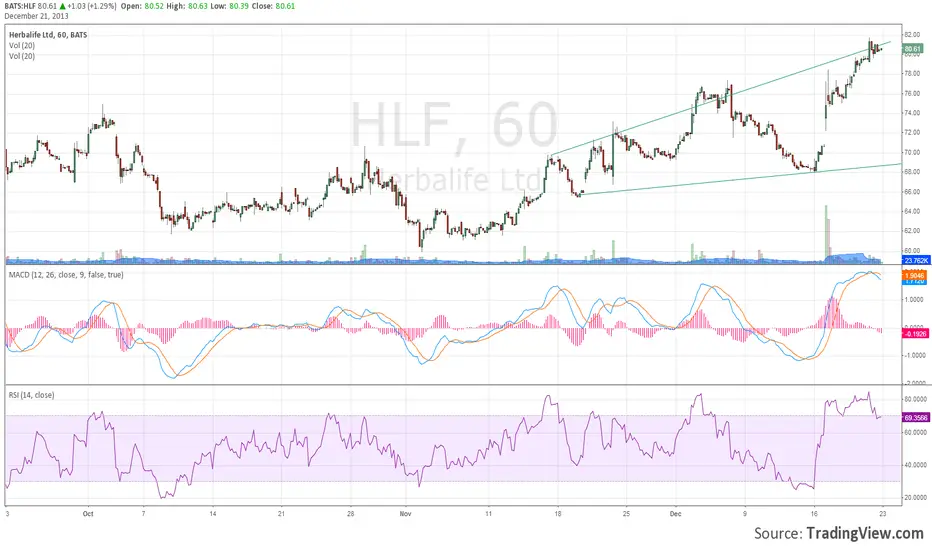The height and width of the screenshot is (550, 932).
Task: Click the 62.00 price axis label
Action: 912,231
